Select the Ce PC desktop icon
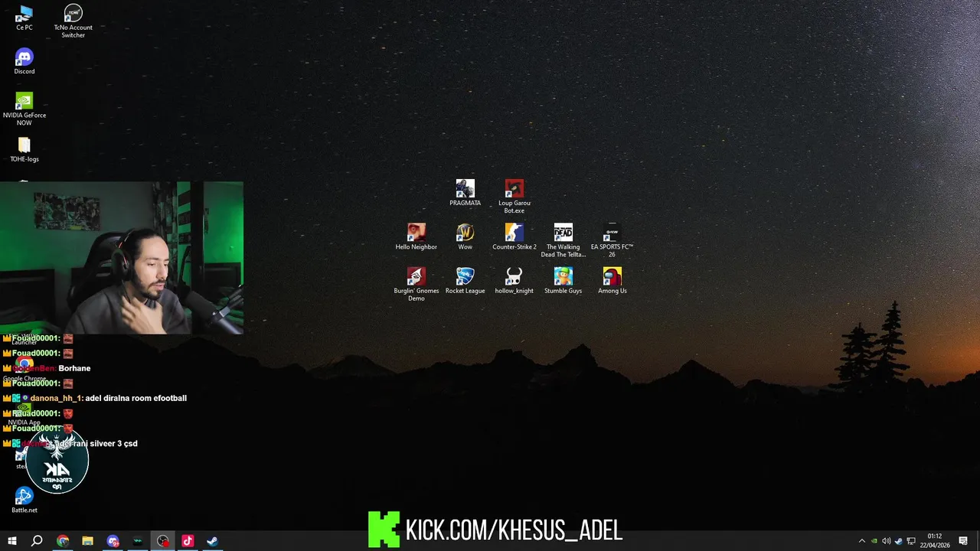Screen dimensions: 980x551 tap(24, 18)
